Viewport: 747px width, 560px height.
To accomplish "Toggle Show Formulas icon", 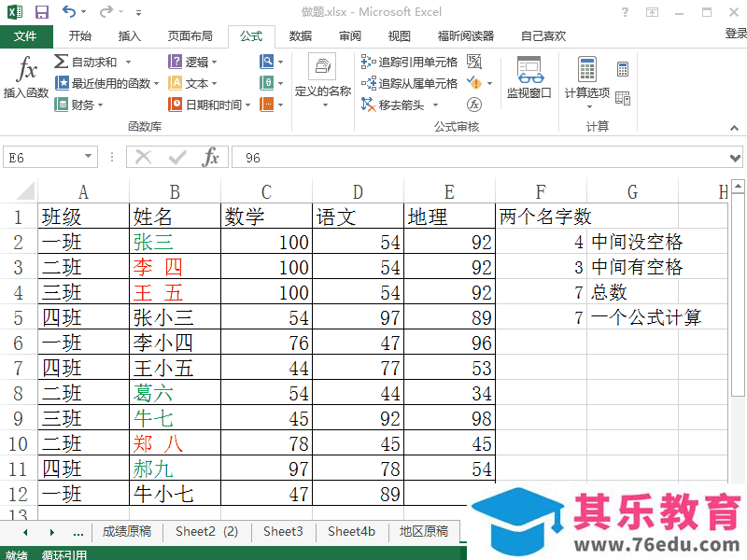I will [x=474, y=62].
